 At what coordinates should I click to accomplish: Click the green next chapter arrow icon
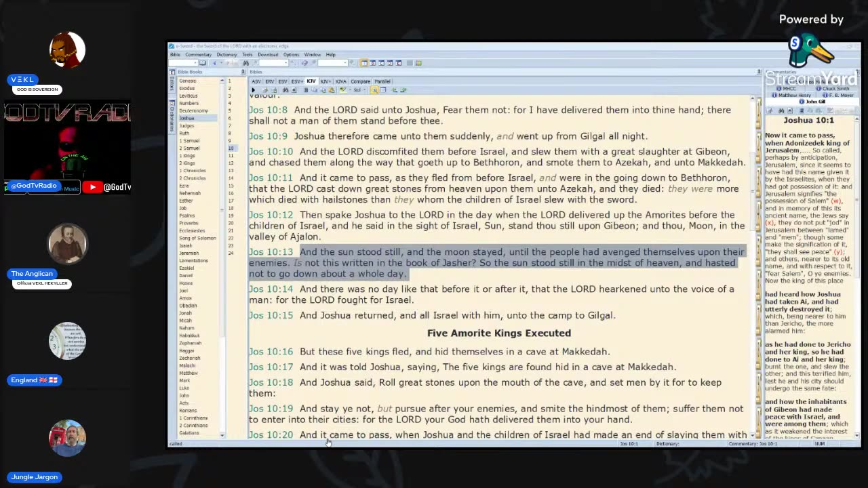tap(403, 90)
